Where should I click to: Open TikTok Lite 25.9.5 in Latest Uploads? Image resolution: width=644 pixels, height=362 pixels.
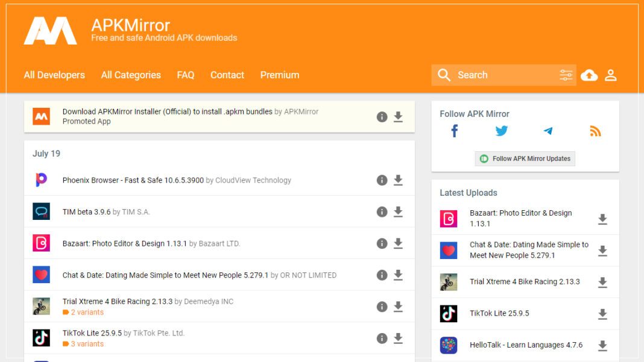click(499, 313)
